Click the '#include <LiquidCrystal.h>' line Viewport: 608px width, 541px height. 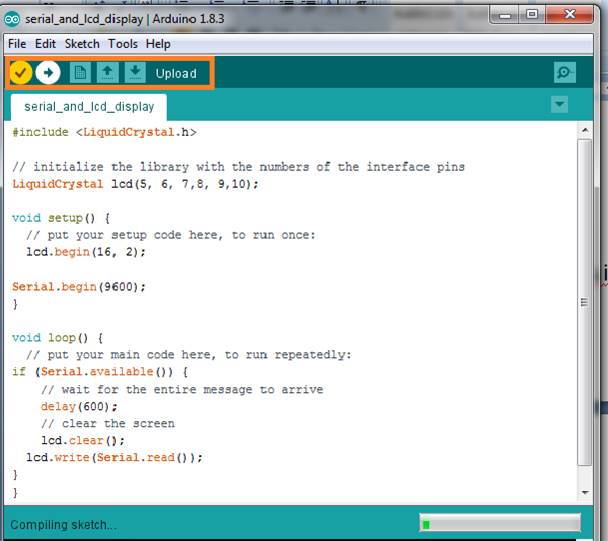point(104,132)
